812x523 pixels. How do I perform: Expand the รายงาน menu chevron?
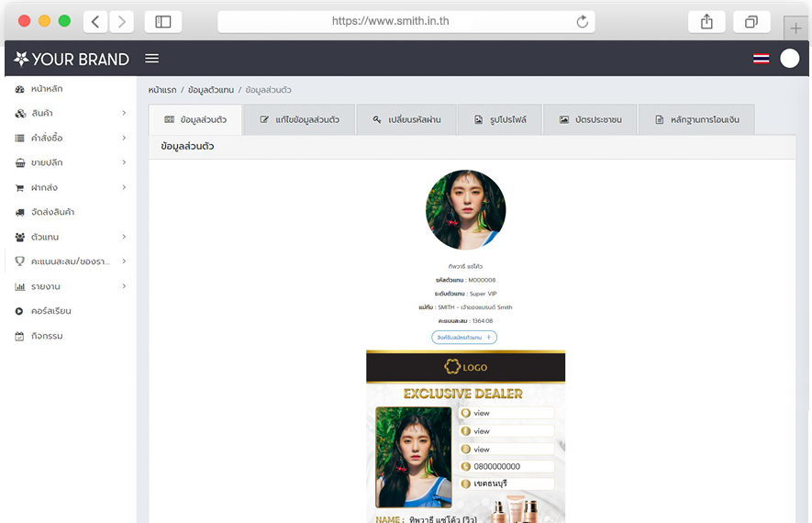pyautogui.click(x=124, y=286)
